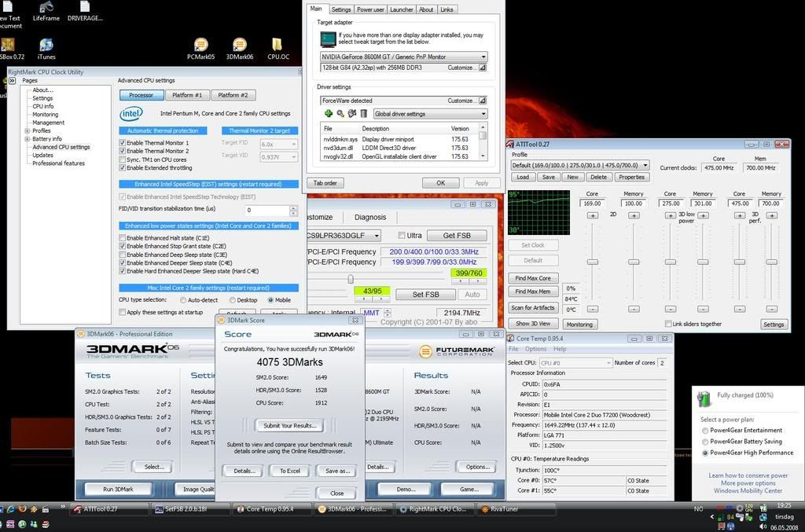Viewport: 805px width, 532px height.
Task: Open the LifeFrame desktop icon
Action: [x=46, y=7]
